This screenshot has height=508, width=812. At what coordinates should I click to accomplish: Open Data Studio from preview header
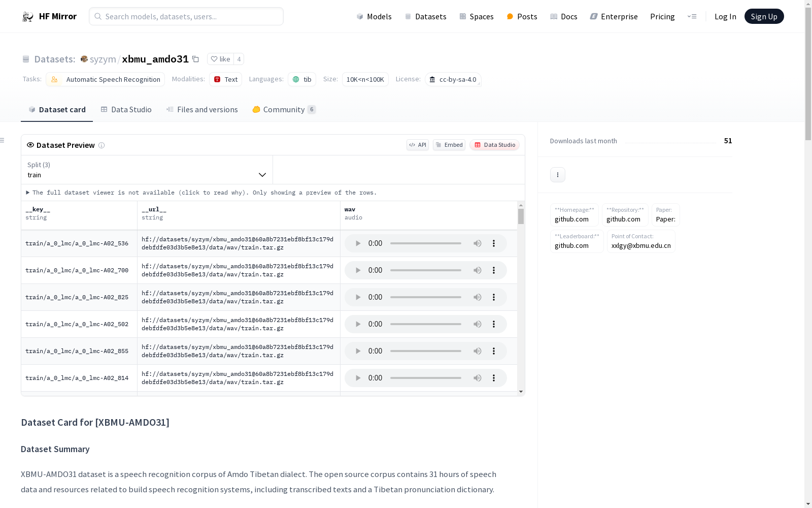coord(495,145)
